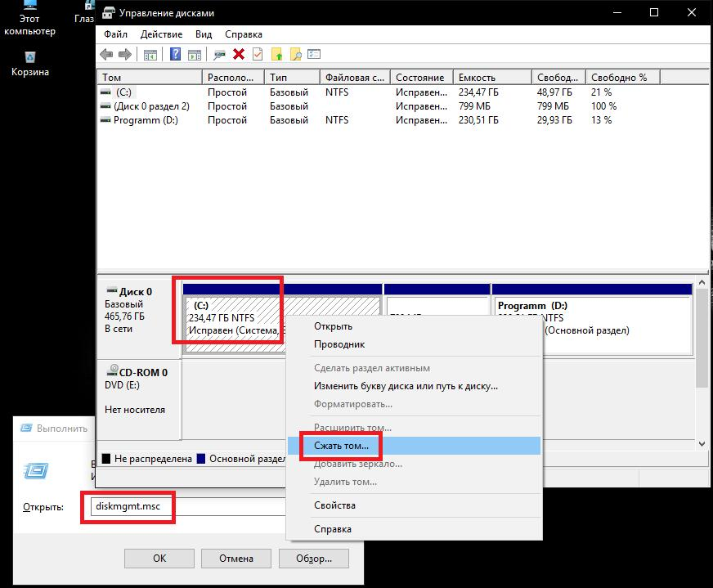This screenshot has height=588, width=713.
Task: Open the Действие menu
Action: 161,34
